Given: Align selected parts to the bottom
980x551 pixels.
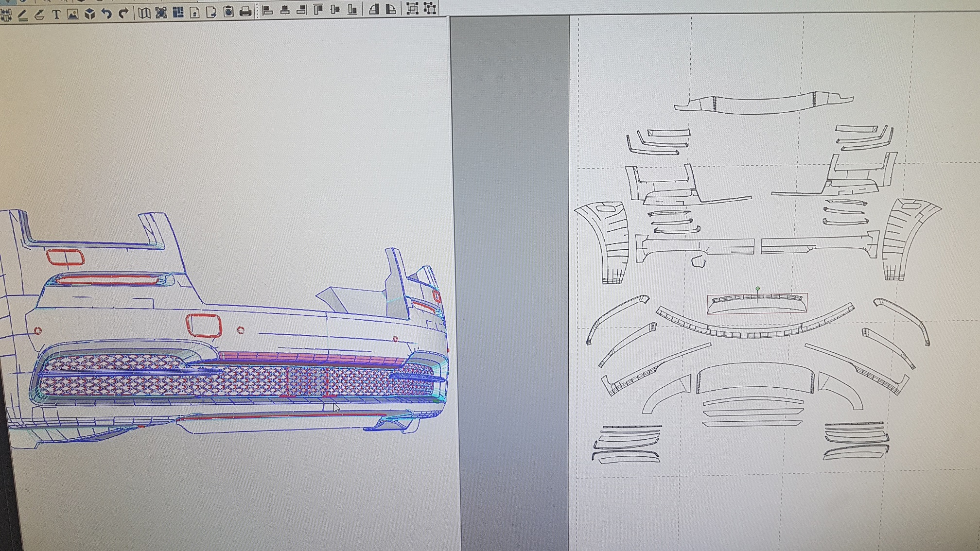Looking at the screenshot, I should click(x=352, y=9).
